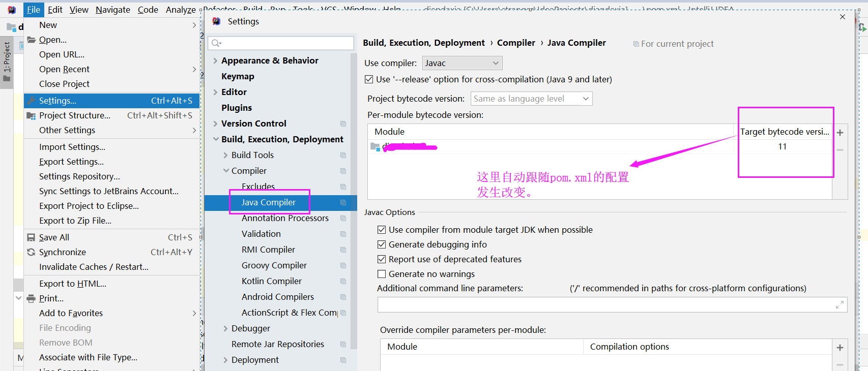Click the Target bytecode version column header
The height and width of the screenshot is (371, 868).
[x=784, y=132]
